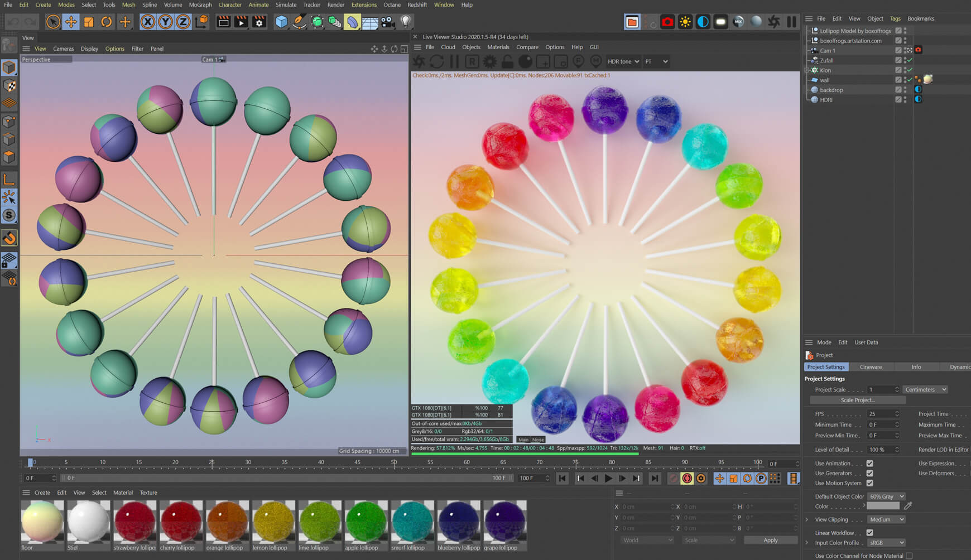The height and width of the screenshot is (560, 971).
Task: Select the highlighted magnet tool in left sidebar
Action: click(9, 238)
